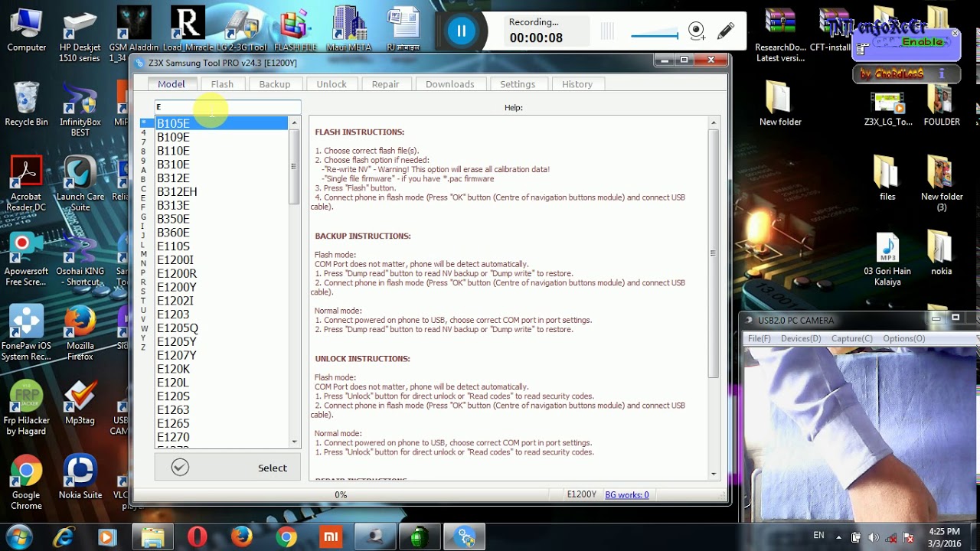980x551 pixels.
Task: Open Capture(C) menu in PC Camera window
Action: pos(851,339)
